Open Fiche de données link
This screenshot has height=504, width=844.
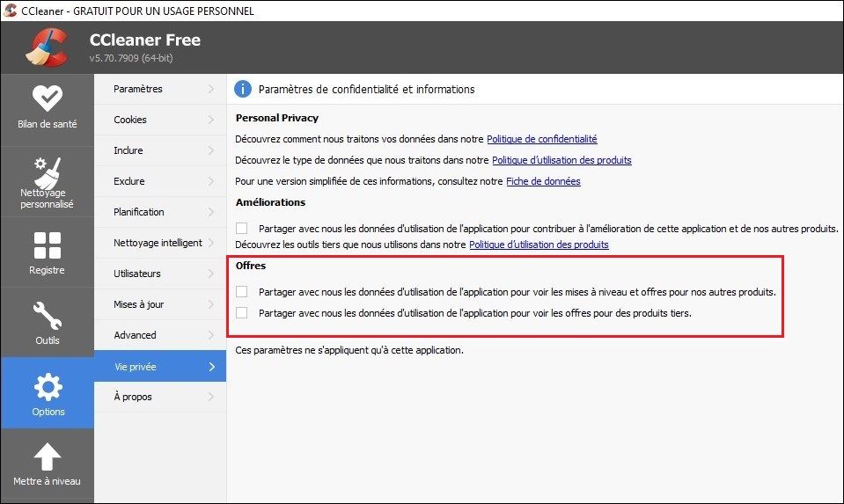(x=543, y=181)
